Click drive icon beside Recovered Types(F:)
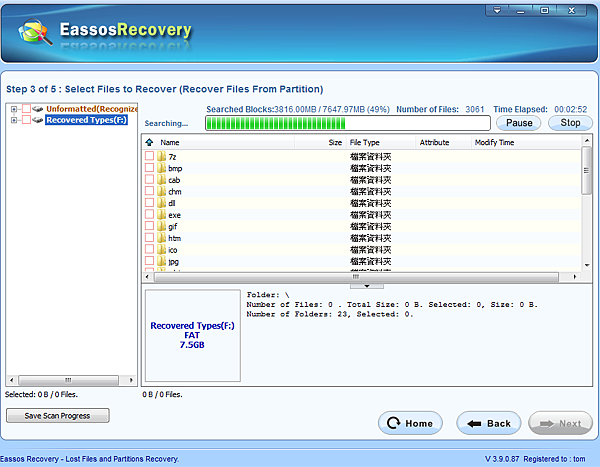Viewport: 600px width, 467px height. pyautogui.click(x=38, y=120)
